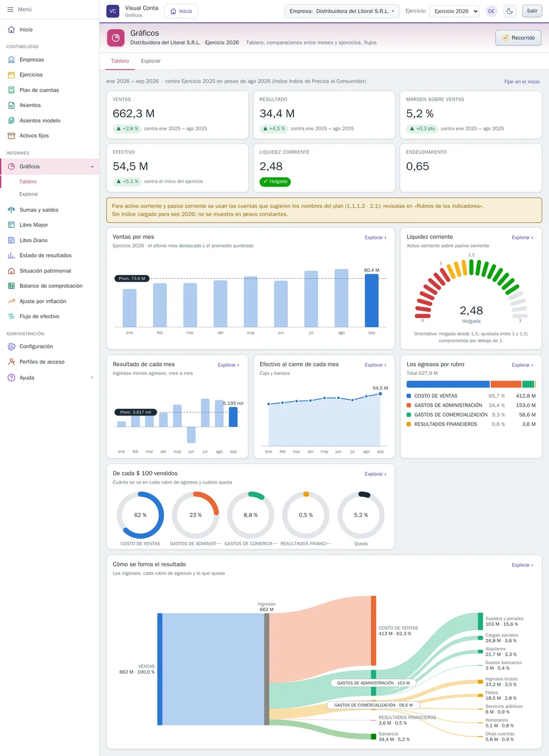The height and width of the screenshot is (756, 549).
Task: Select the Tablero tab
Action: click(120, 61)
